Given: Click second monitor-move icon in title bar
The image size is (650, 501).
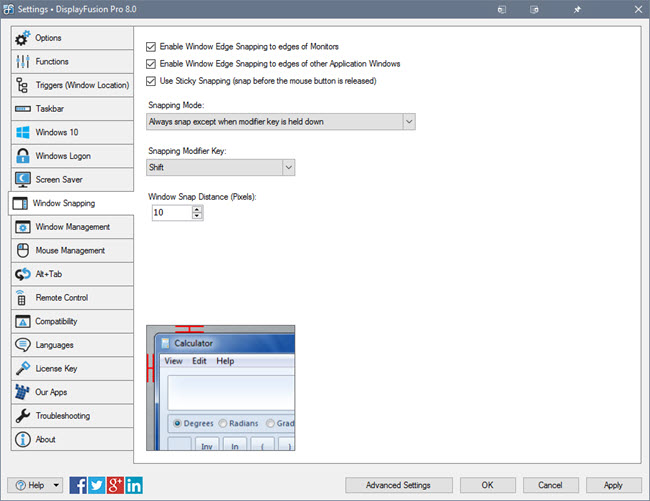Looking at the screenshot, I should point(534,9).
